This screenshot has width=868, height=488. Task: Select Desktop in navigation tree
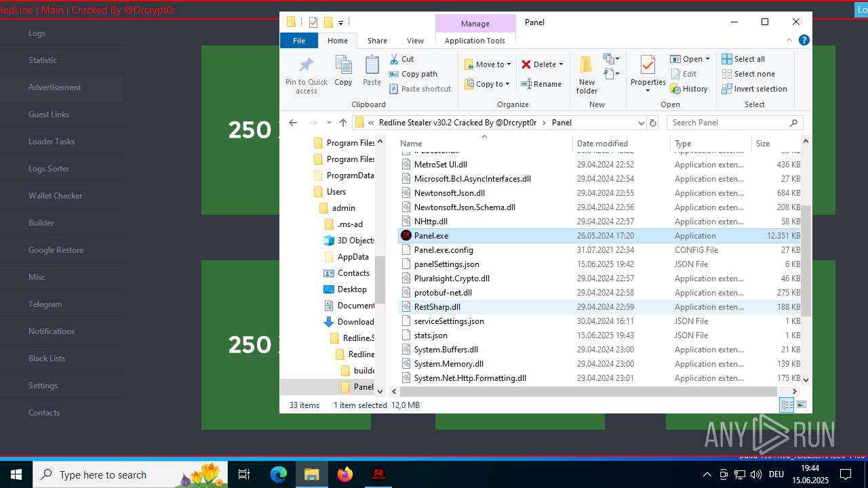(352, 289)
